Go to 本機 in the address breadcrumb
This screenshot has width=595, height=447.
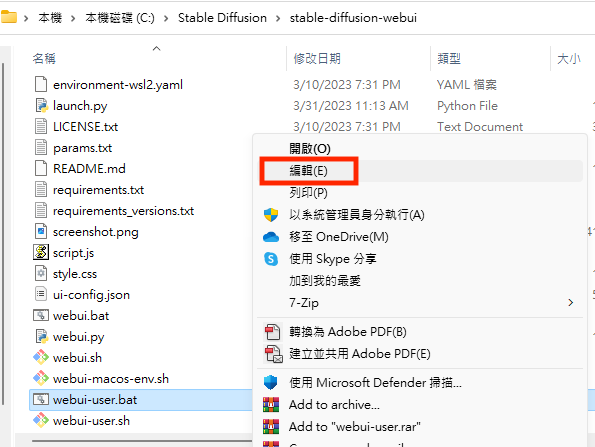50,18
